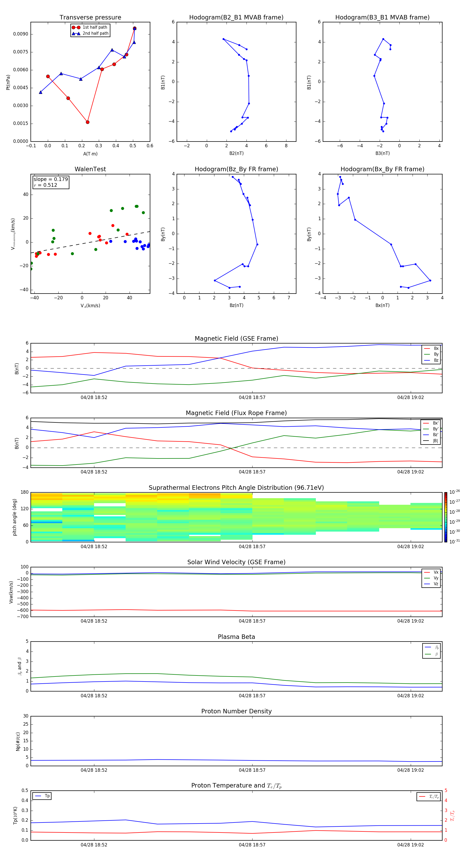The image size is (473, 868).
Task: Click the 'Solar Wind Velocity (GSE Frame)' title
Action: point(236,562)
